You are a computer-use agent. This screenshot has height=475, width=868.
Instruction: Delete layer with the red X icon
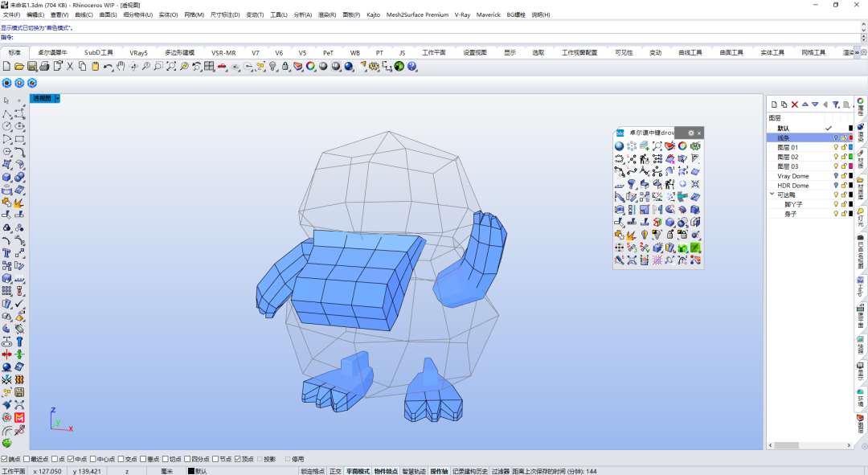coord(795,104)
